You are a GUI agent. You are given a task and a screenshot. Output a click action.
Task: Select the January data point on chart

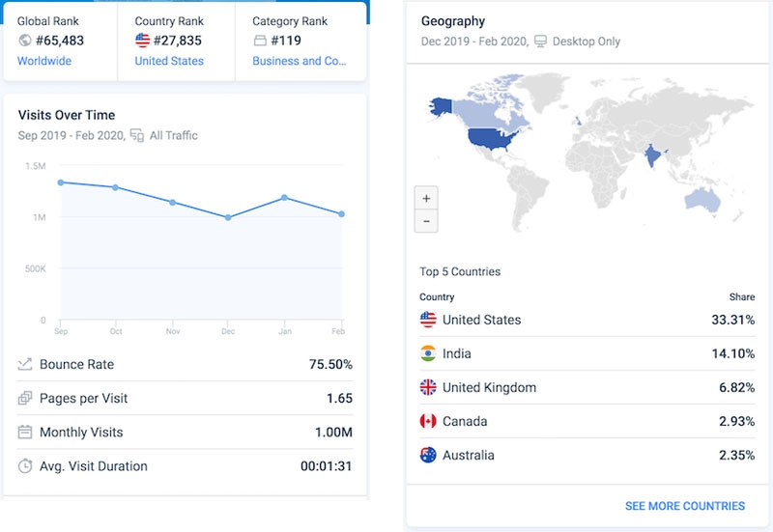[284, 198]
